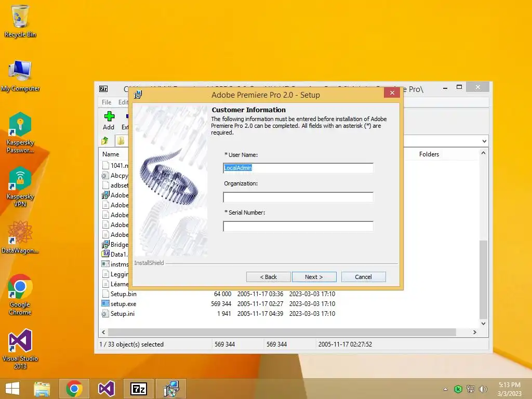Click the Kaspersky tray icon

[458, 389]
